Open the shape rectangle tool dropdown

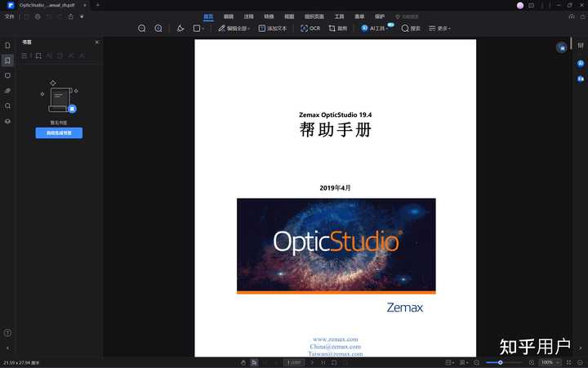[x=198, y=28]
